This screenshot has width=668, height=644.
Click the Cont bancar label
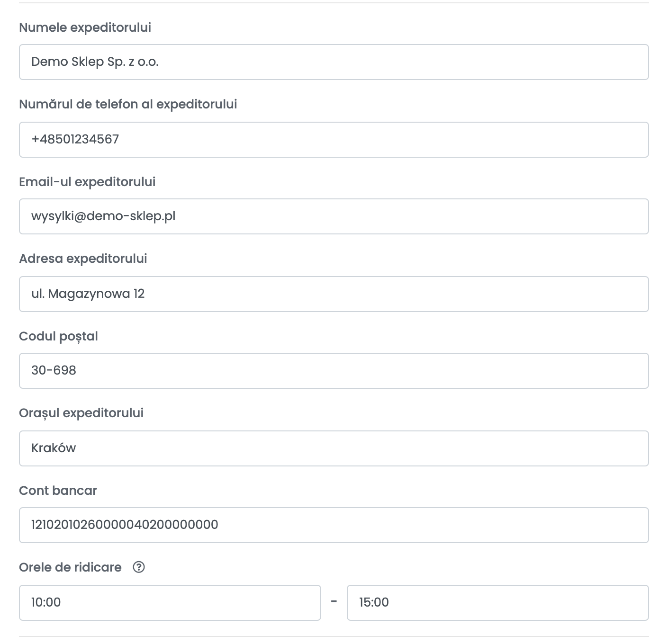(x=58, y=491)
